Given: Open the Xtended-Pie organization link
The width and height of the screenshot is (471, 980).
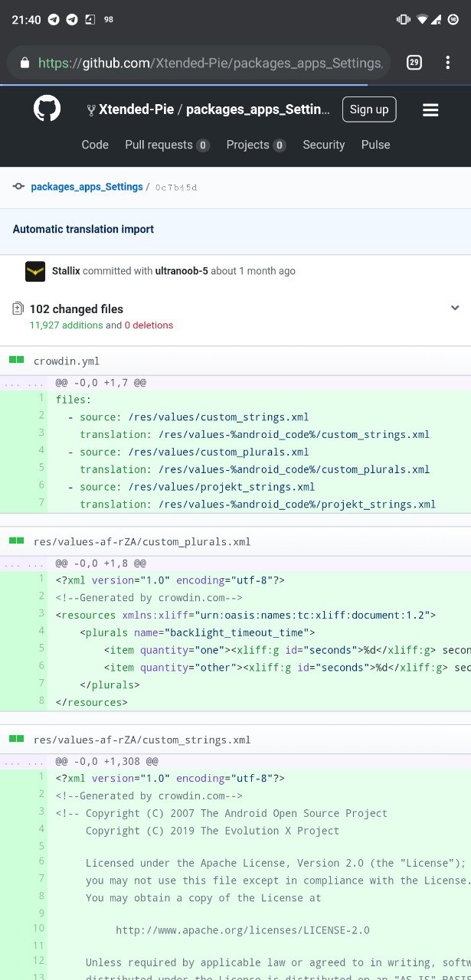Looking at the screenshot, I should click(136, 110).
